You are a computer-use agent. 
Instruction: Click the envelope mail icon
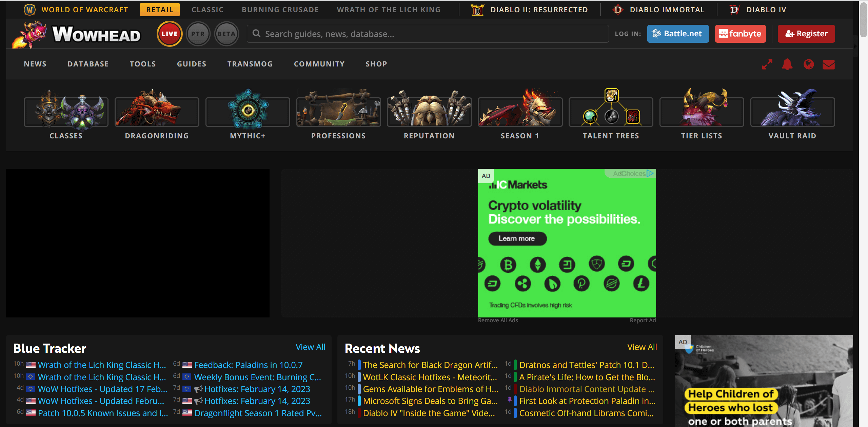click(x=829, y=63)
